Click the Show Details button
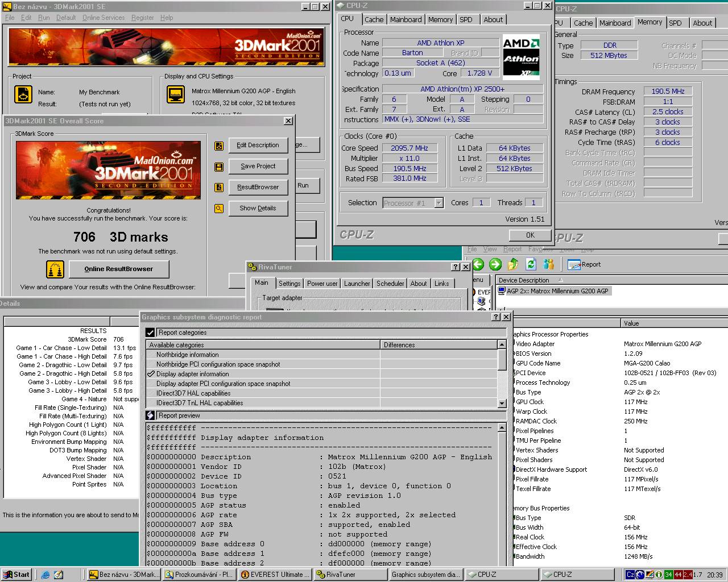This screenshot has width=728, height=582. [258, 208]
